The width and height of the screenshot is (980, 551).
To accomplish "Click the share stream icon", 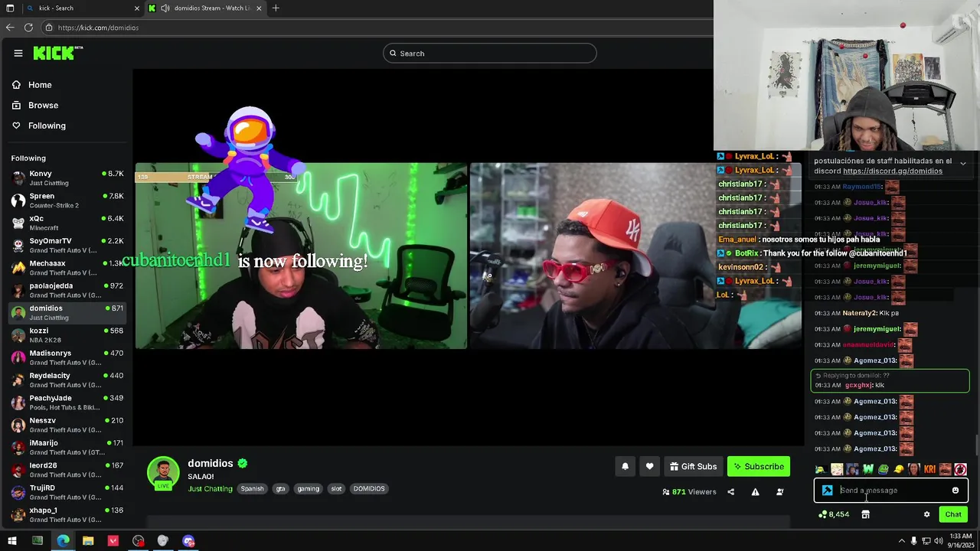I will click(730, 492).
